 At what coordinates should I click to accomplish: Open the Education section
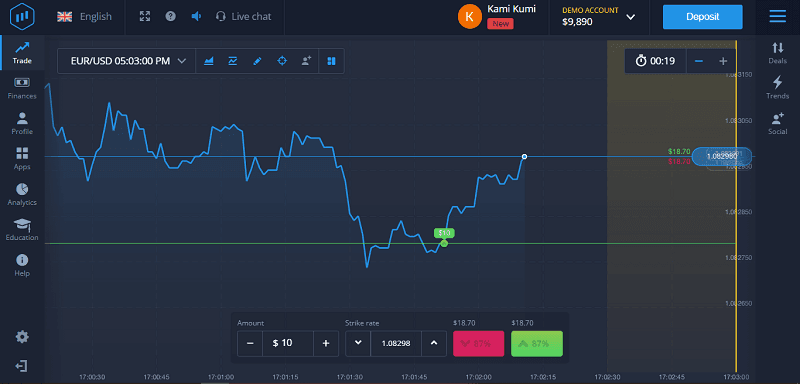click(22, 229)
